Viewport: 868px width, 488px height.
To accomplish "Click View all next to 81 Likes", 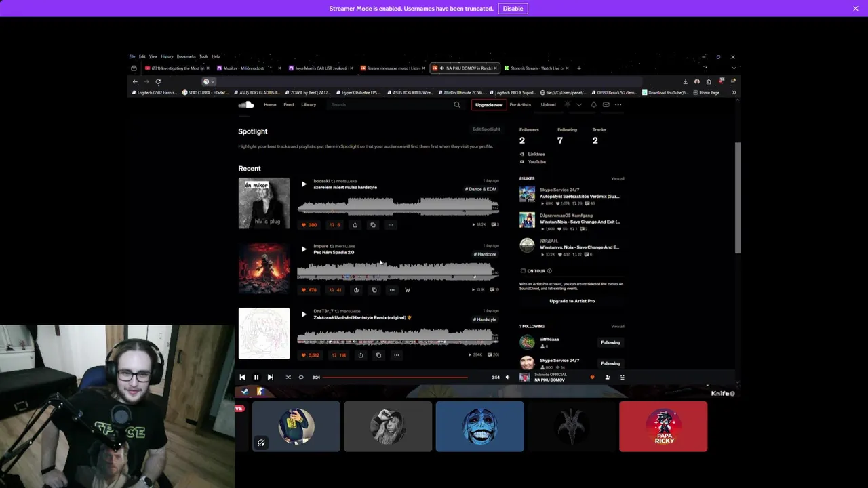I will click(x=617, y=179).
